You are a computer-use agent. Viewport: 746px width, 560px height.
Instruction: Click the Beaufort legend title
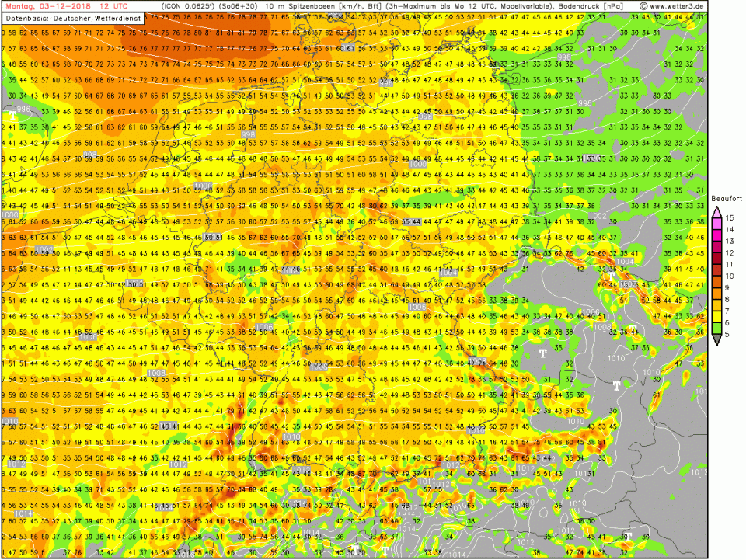[x=727, y=199]
